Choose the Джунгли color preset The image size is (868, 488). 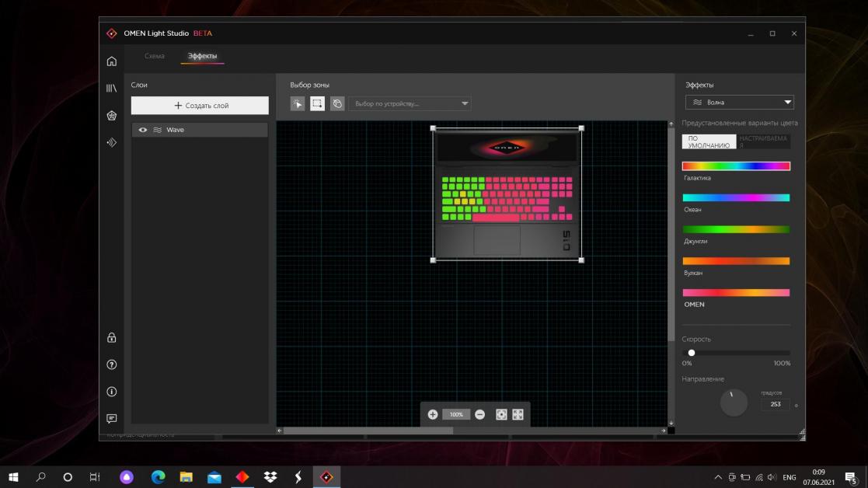(x=736, y=229)
